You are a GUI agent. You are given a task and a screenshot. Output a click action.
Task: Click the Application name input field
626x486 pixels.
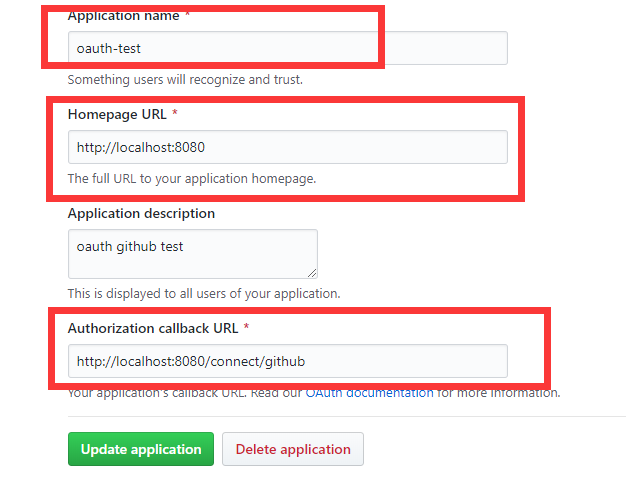pos(287,48)
